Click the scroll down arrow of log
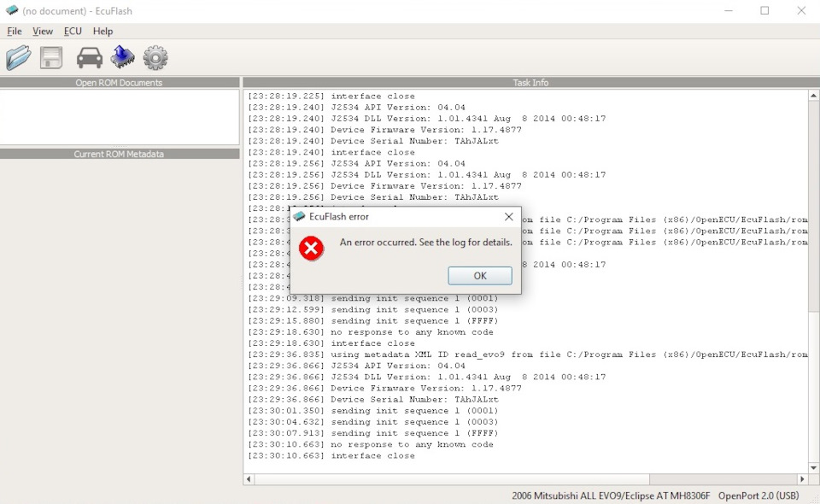The width and height of the screenshot is (820, 504). (813, 467)
